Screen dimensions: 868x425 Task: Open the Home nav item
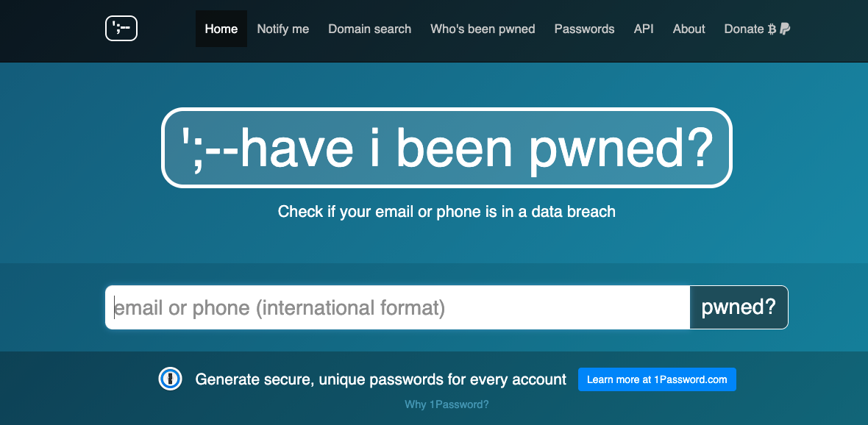(x=221, y=29)
